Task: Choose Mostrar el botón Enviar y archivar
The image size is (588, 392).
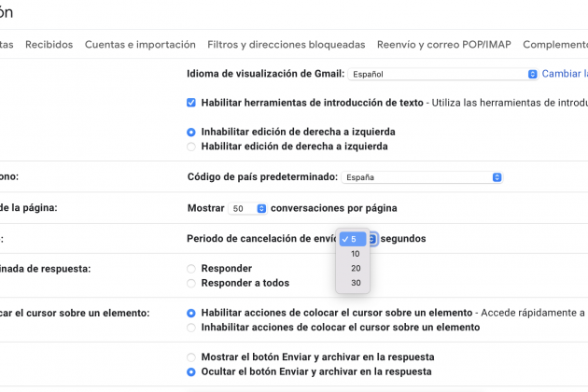Action: [191, 357]
